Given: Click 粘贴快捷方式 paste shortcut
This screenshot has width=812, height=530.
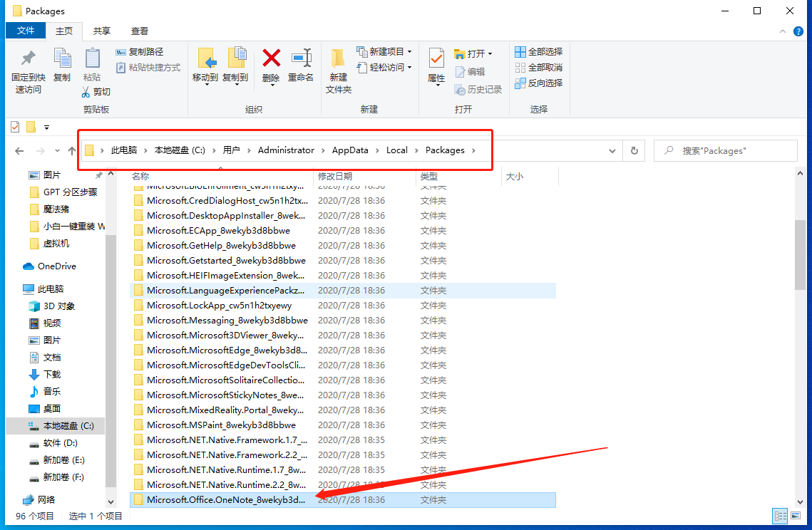Looking at the screenshot, I should click(x=148, y=67).
